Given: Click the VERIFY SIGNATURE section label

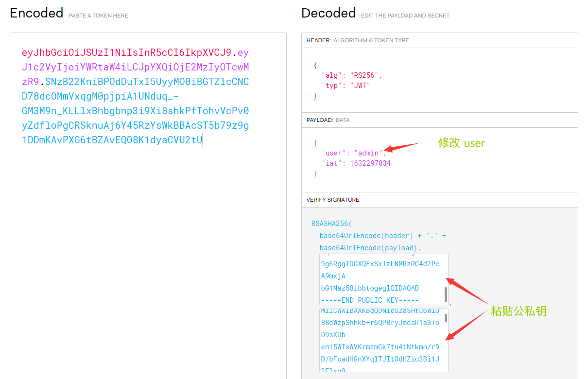Looking at the screenshot, I should point(333,200).
